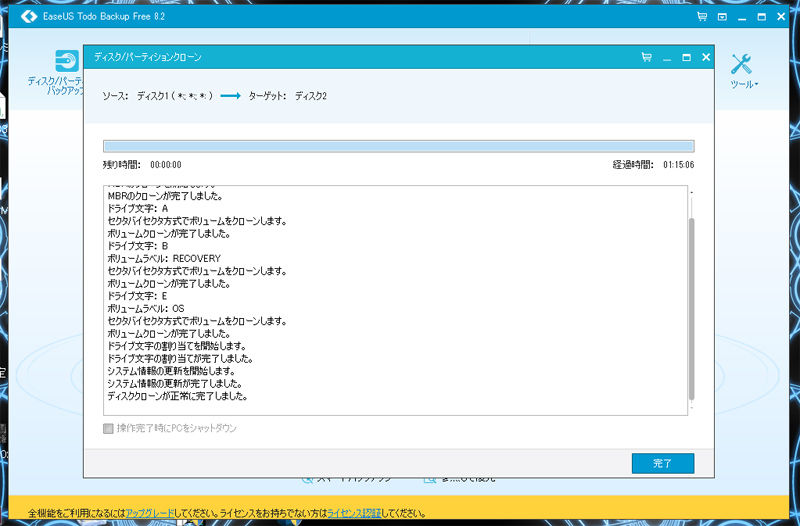Maximize the disk clone dialog
Image resolution: width=800 pixels, height=526 pixels.
pos(686,58)
